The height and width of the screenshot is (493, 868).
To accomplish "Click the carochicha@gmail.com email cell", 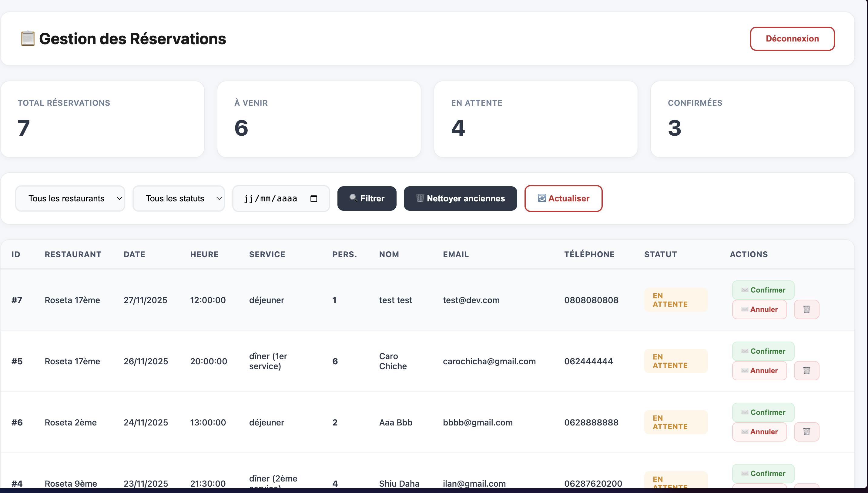I will [x=489, y=361].
